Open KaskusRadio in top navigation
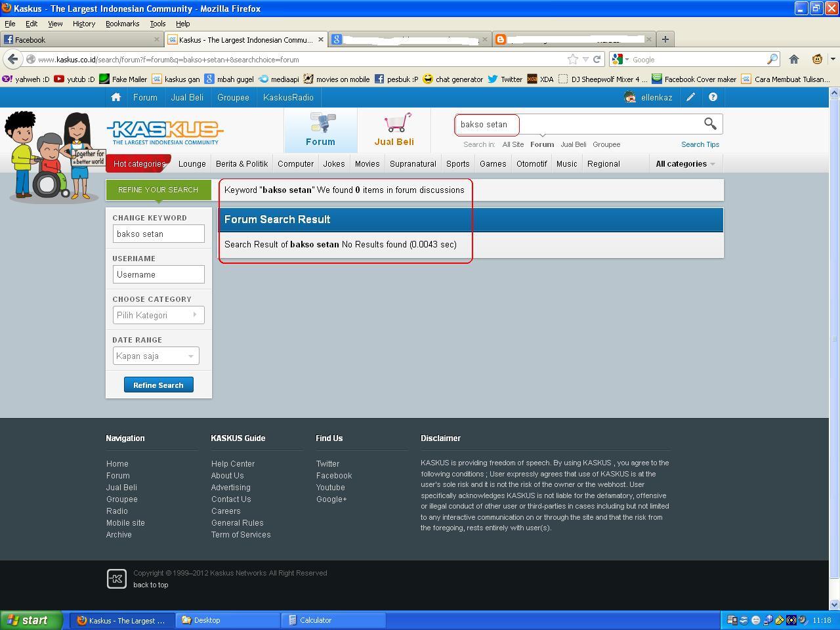 tap(288, 97)
